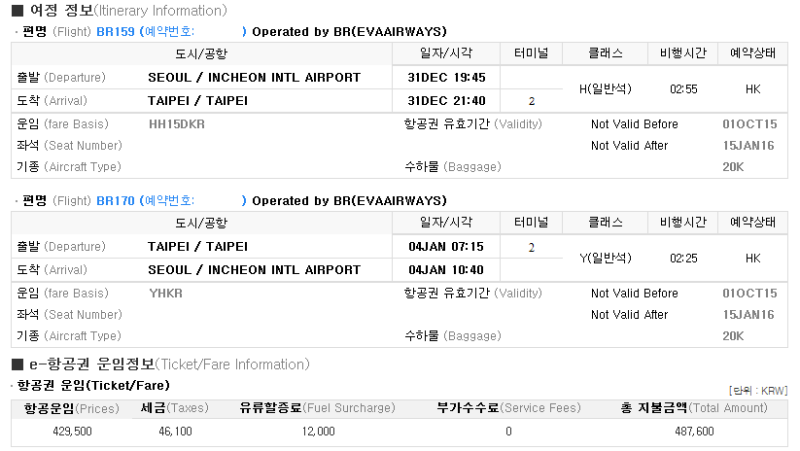Select the Itinerary Information section heading
Viewport: 800px width, 451px height.
120,11
